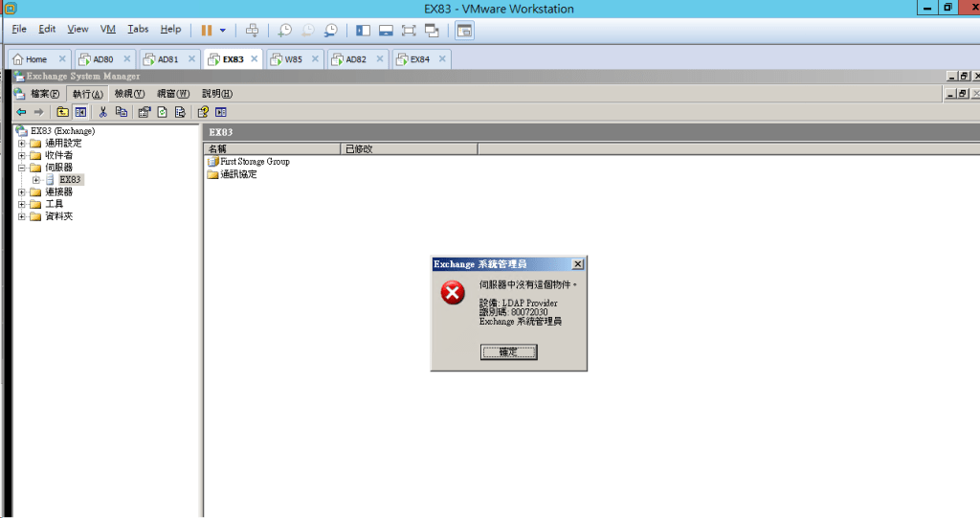Image resolution: width=980 pixels, height=518 pixels.
Task: Toggle the console tree show/hide button
Action: (81, 112)
